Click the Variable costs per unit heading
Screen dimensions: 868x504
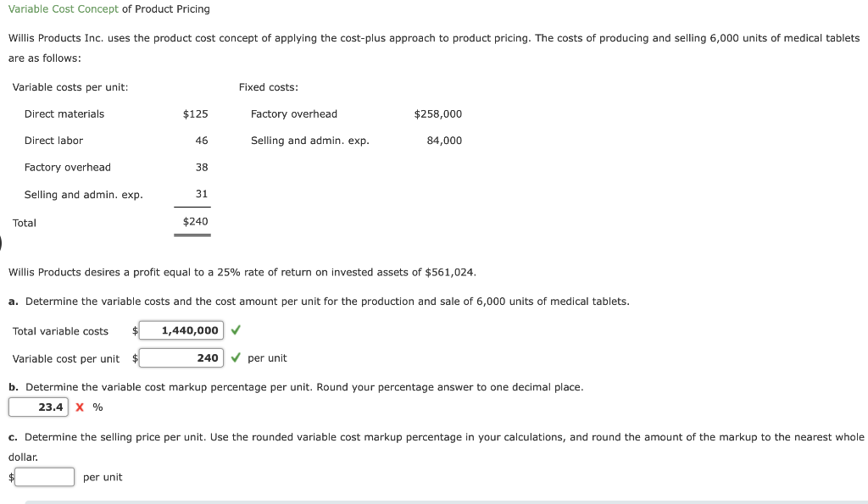click(x=70, y=87)
